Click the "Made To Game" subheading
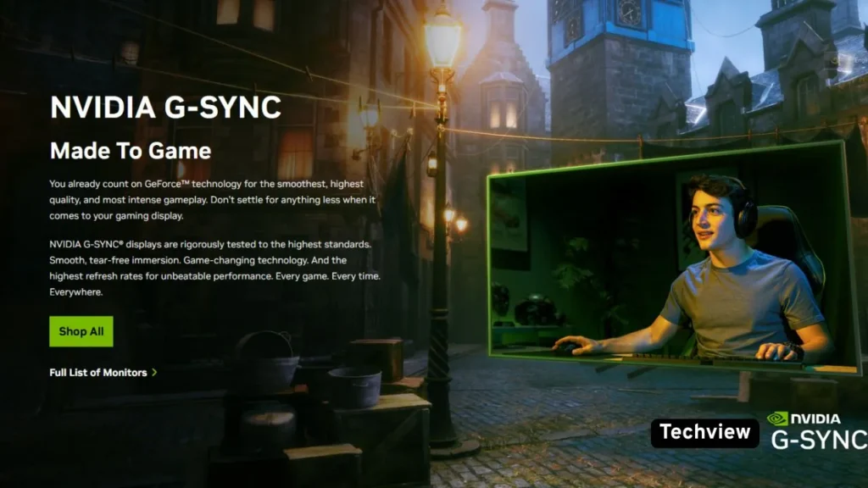This screenshot has height=488, width=868. (131, 151)
